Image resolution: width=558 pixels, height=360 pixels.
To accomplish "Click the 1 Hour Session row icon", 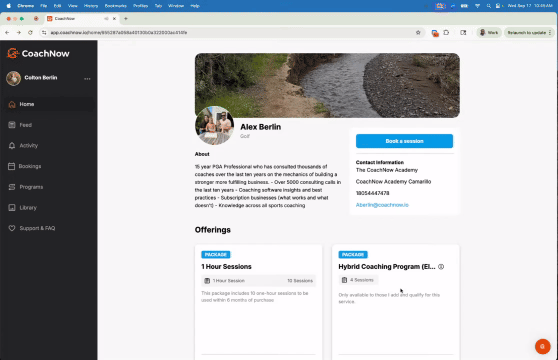I will pyautogui.click(x=207, y=281).
